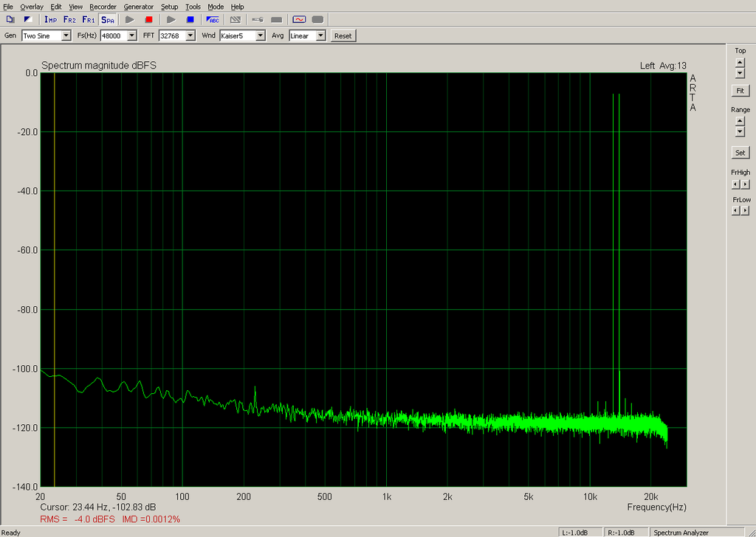Image resolution: width=756 pixels, height=537 pixels.
Task: Raise graph Top with up arrow
Action: [740, 62]
